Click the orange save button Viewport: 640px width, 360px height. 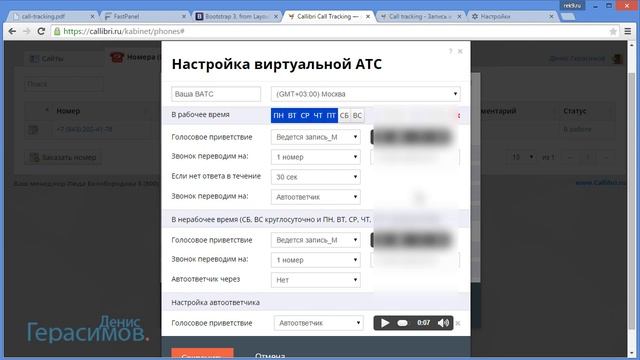pyautogui.click(x=202, y=354)
